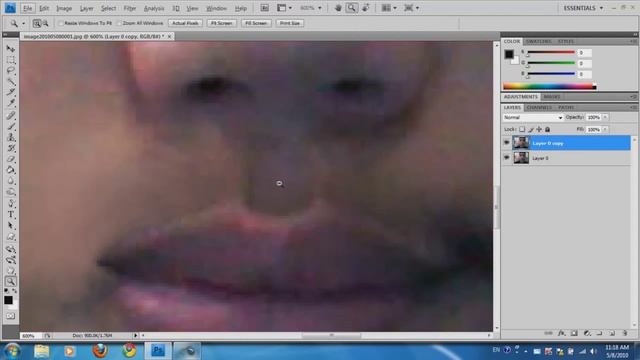The image size is (640, 360).
Task: Select the Lasso tool
Action: point(11,71)
